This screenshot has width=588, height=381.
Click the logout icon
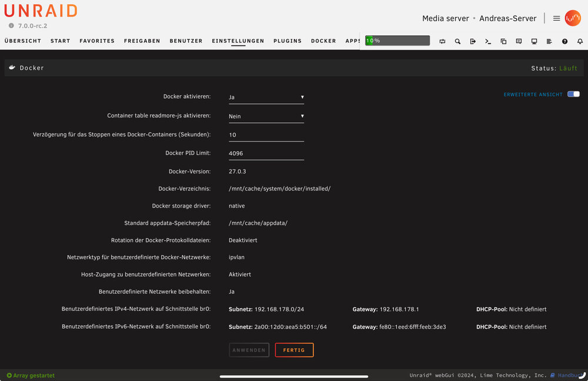[473, 41]
